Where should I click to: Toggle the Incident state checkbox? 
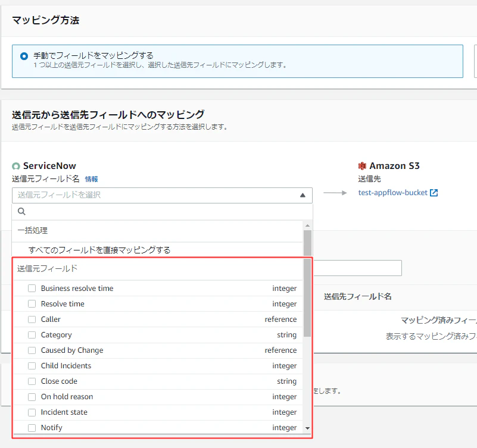[x=32, y=412]
